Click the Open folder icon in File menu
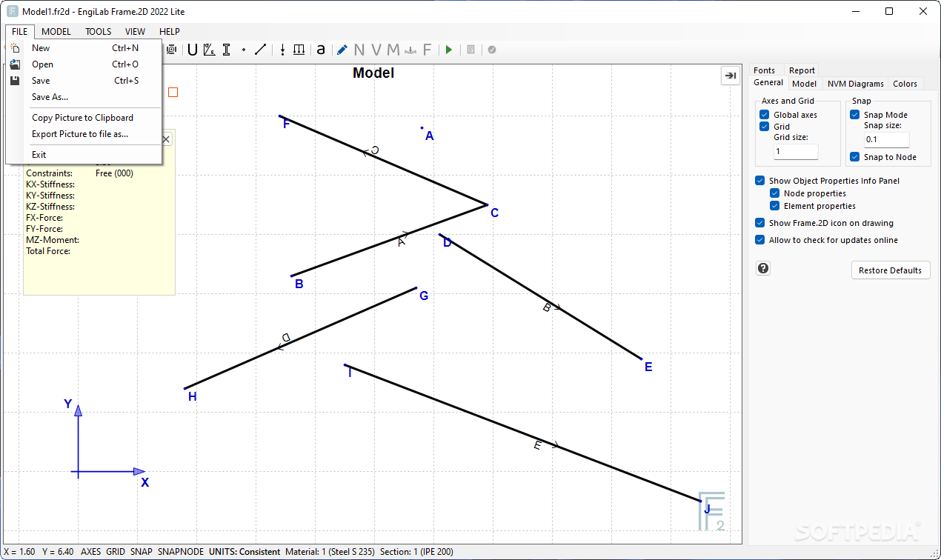Image resolution: width=941 pixels, height=560 pixels. click(15, 64)
